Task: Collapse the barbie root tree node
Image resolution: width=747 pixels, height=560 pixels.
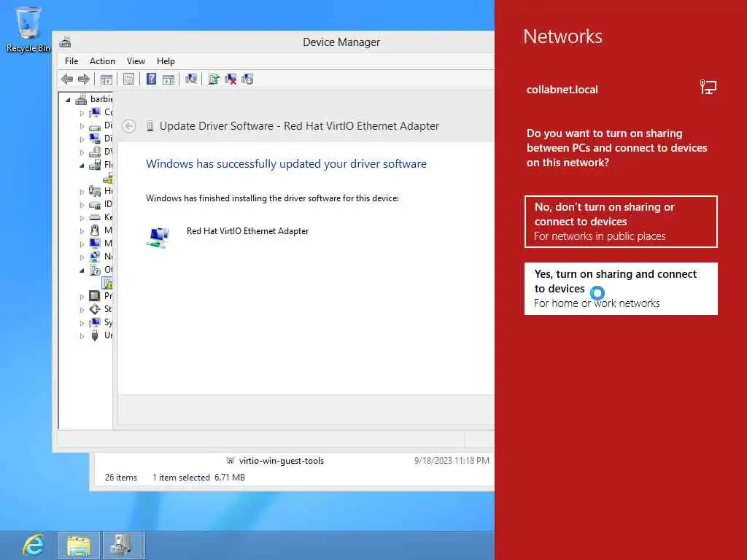Action: (68, 99)
